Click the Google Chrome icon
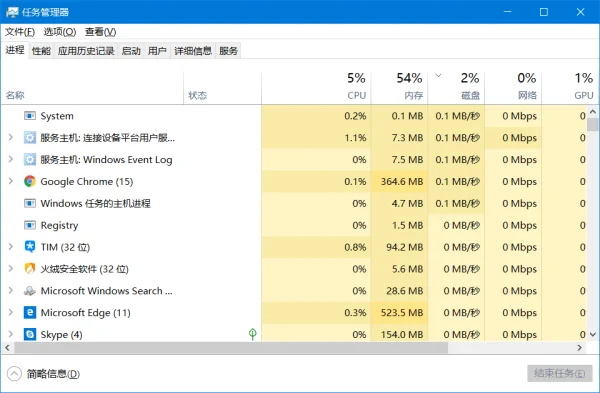 [30, 181]
